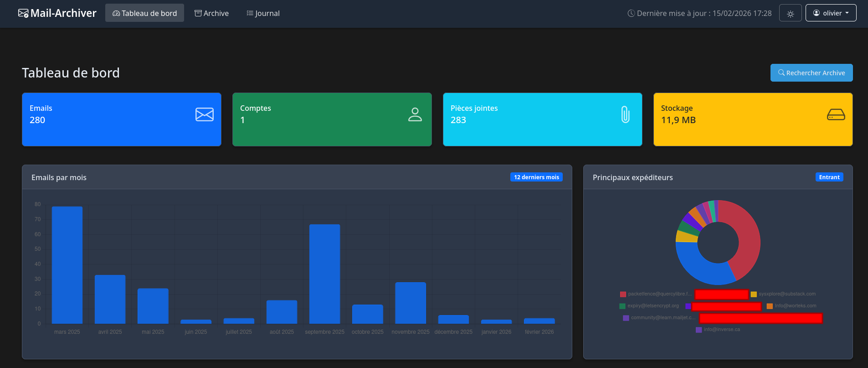
Task: Click the septembre 2025 bar
Action: 324,274
